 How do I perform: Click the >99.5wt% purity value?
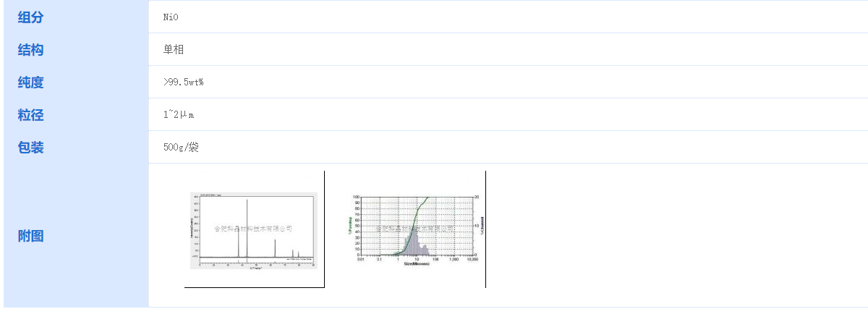coord(184,82)
